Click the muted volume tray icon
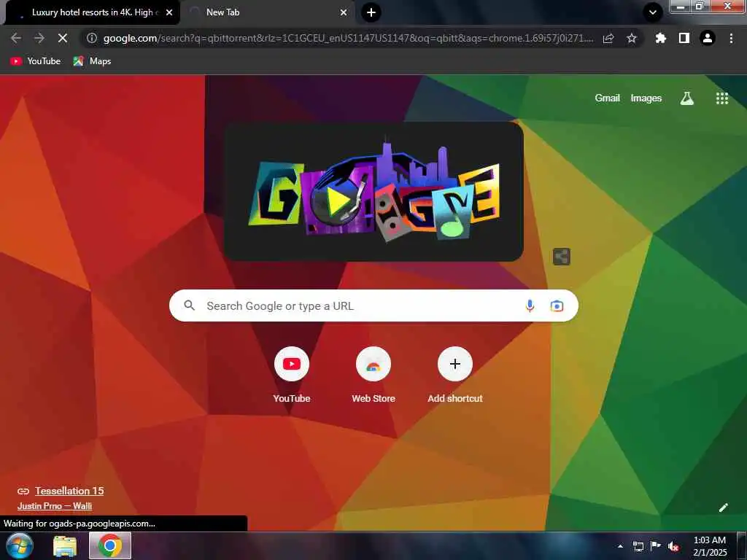Viewport: 747px width, 560px height. click(x=673, y=546)
